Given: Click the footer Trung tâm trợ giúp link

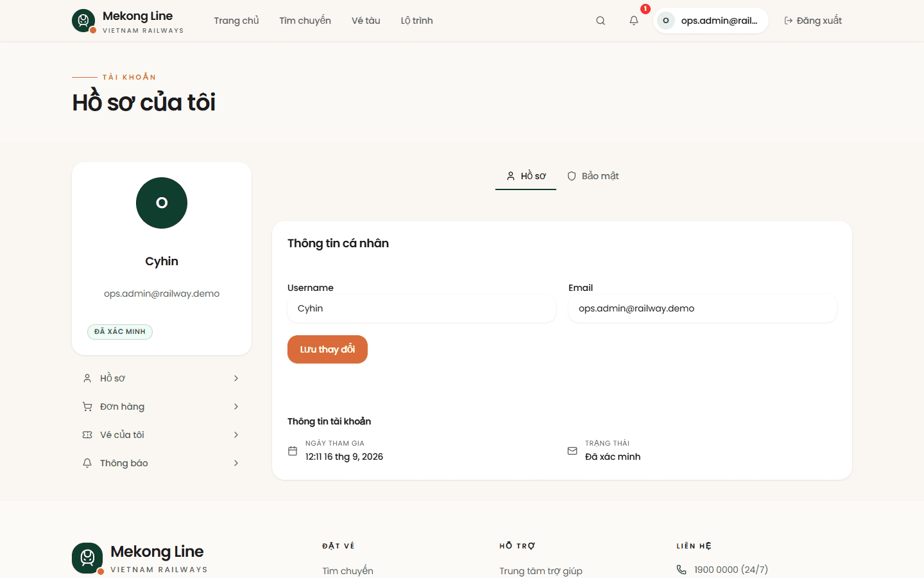Looking at the screenshot, I should (541, 571).
